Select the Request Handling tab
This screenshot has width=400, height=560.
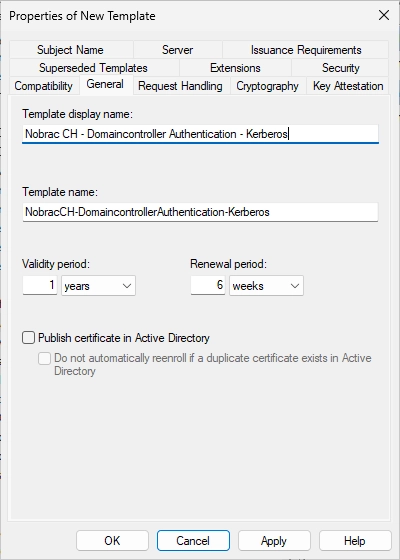[x=181, y=86]
